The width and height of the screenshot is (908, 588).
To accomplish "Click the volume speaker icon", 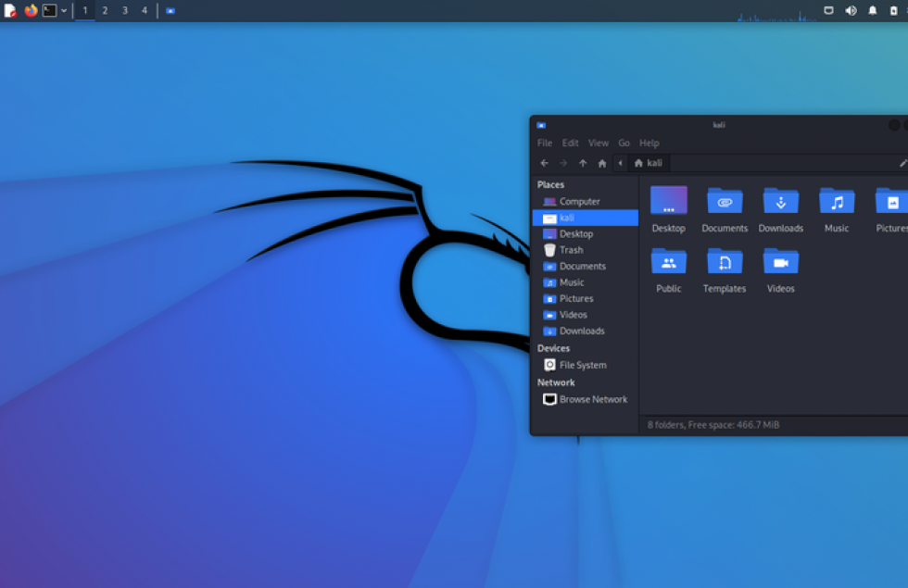I will (x=851, y=10).
